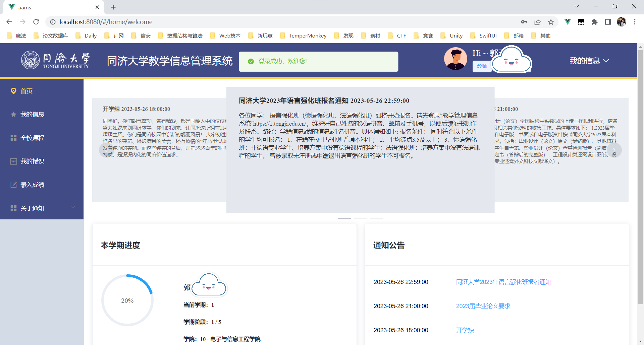Click the browser forward button
644x345 pixels.
click(x=22, y=22)
